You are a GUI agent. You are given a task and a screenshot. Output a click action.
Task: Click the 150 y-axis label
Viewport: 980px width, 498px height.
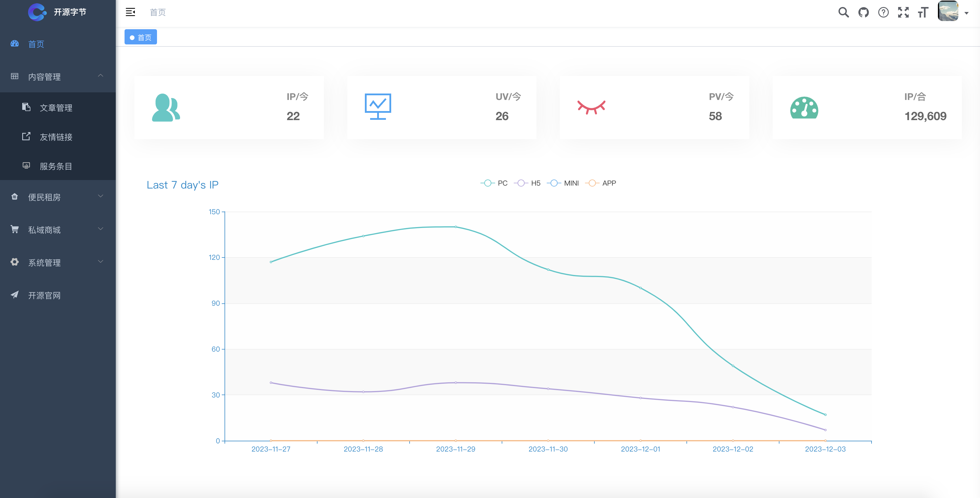tap(214, 212)
